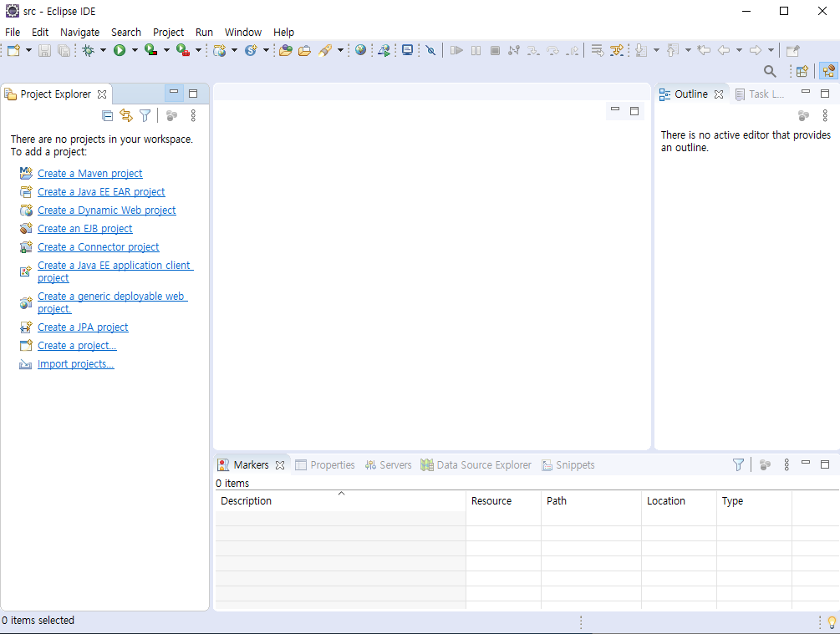Click the Last Edit Location icon
This screenshot has width=840, height=634.
704,50
